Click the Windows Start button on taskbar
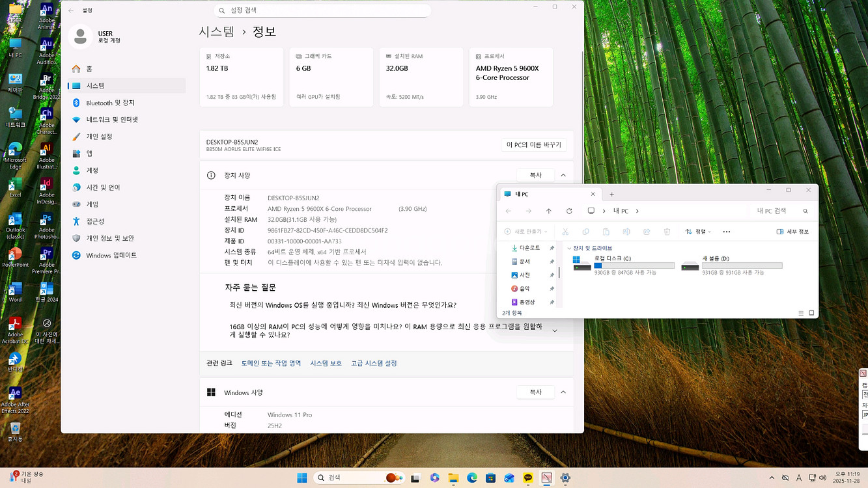 tap(301, 477)
